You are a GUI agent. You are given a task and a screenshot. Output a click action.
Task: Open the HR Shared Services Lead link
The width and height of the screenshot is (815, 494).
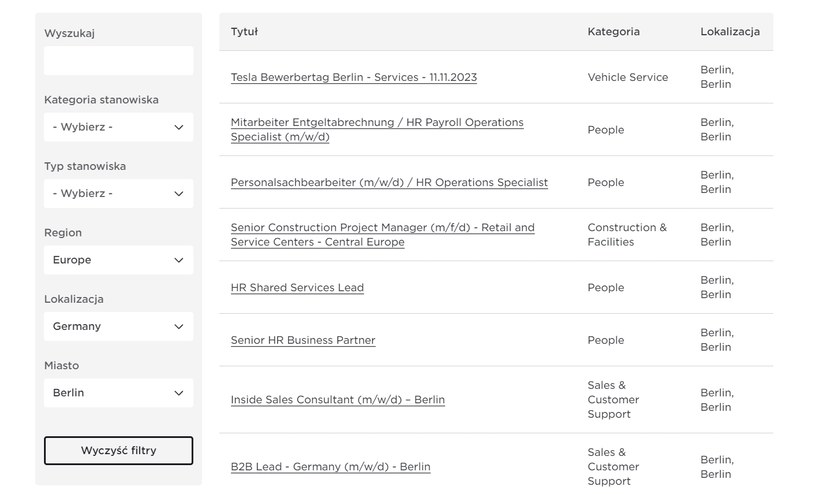point(297,288)
